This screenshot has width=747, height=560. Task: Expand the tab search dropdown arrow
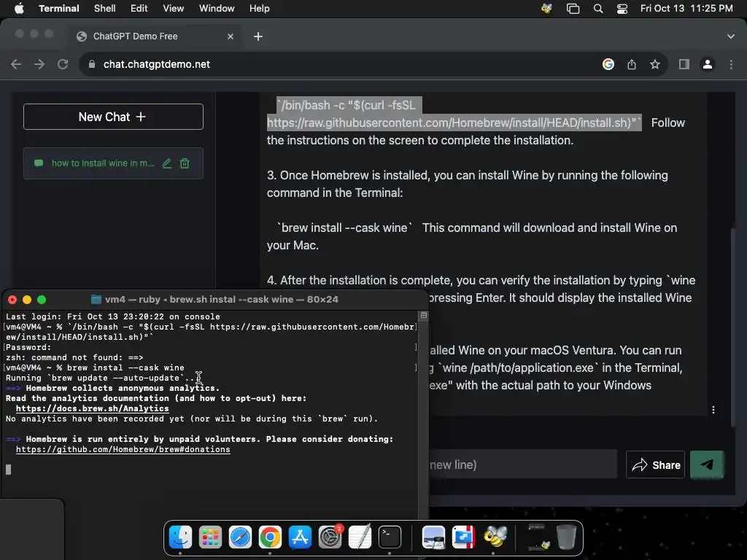tap(731, 36)
